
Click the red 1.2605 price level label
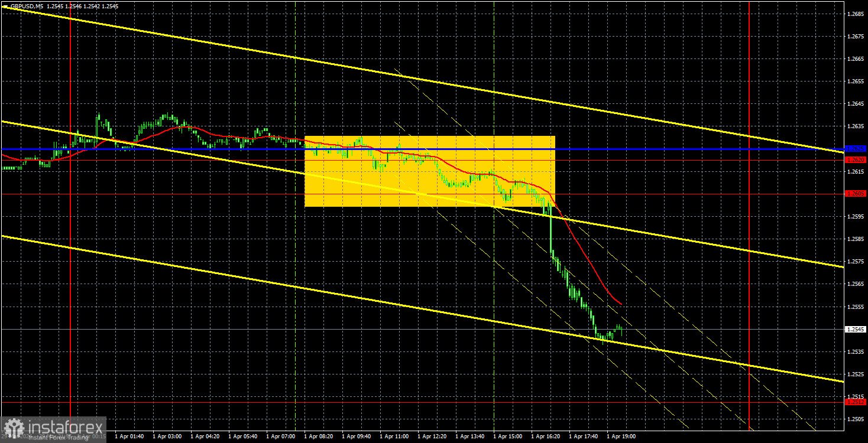coord(856,194)
